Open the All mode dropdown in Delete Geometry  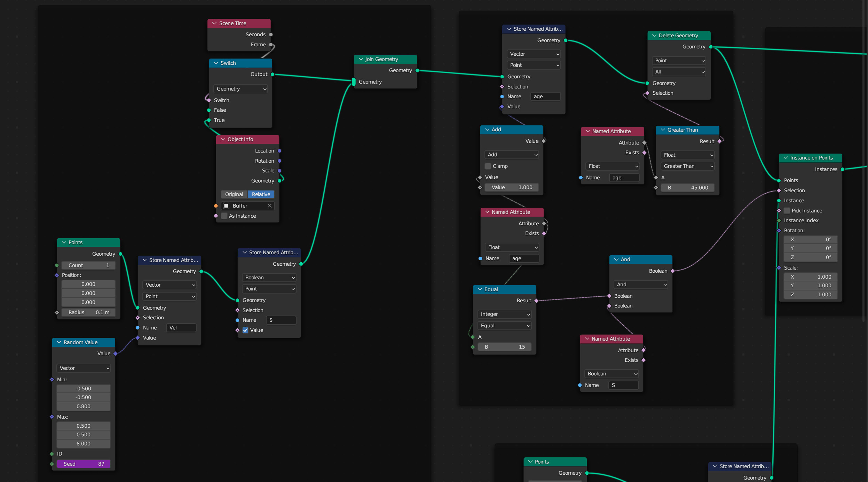[679, 72]
